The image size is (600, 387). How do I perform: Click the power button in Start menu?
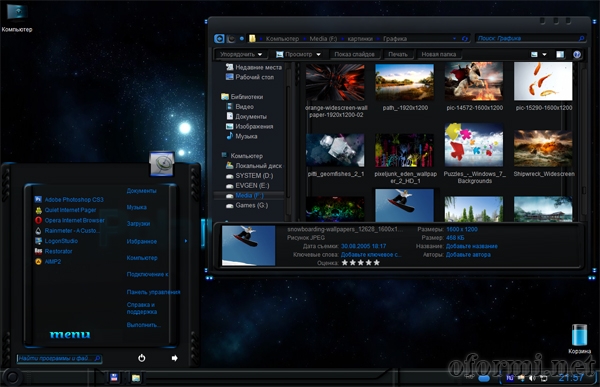(x=142, y=358)
